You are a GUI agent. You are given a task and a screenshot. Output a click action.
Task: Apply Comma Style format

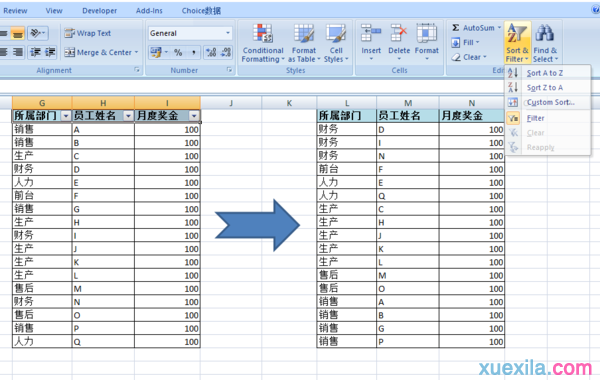point(194,52)
